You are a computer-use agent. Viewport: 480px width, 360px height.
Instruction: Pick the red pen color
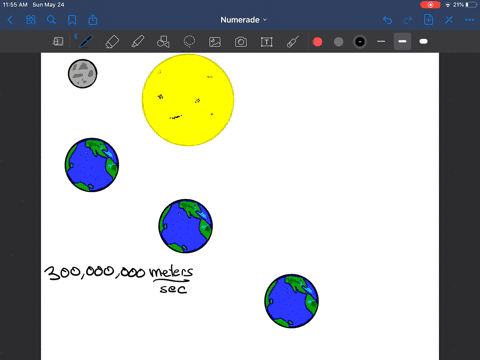[x=317, y=42]
